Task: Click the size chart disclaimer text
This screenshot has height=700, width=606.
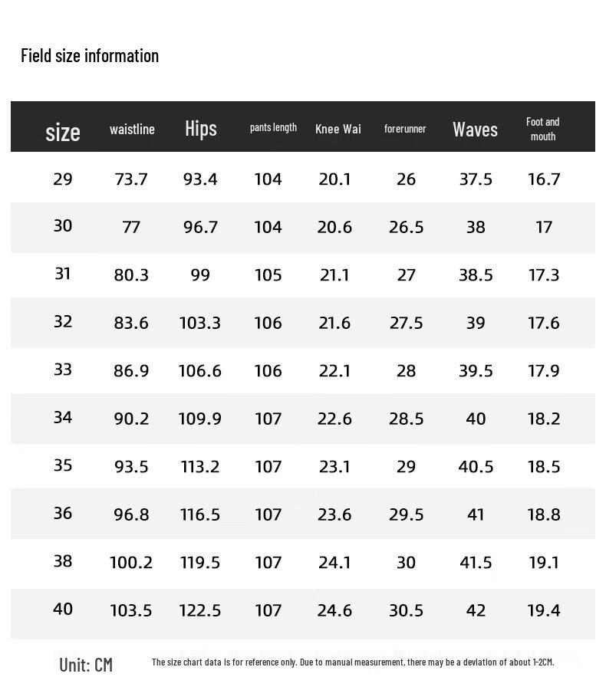Action: click(352, 662)
